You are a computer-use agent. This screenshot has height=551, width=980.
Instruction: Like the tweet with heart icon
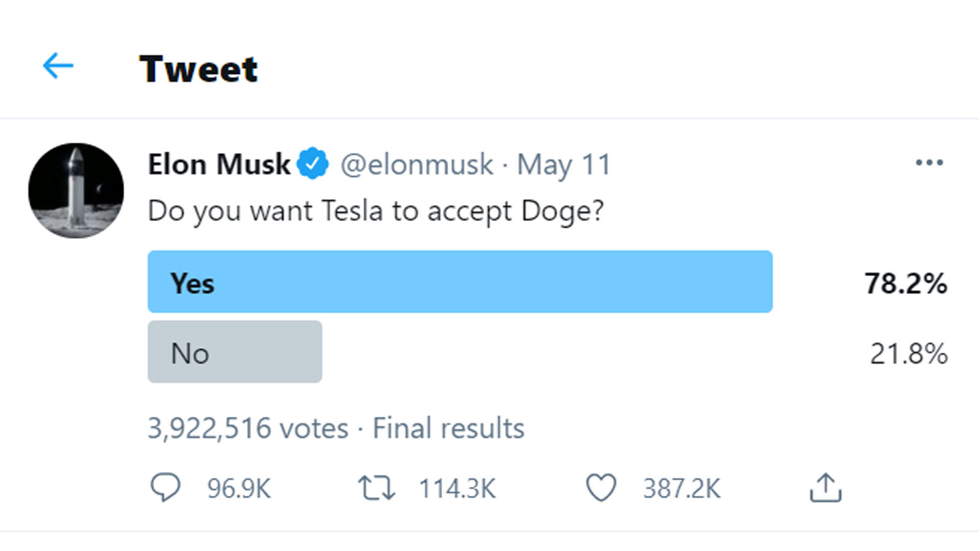coord(601,488)
